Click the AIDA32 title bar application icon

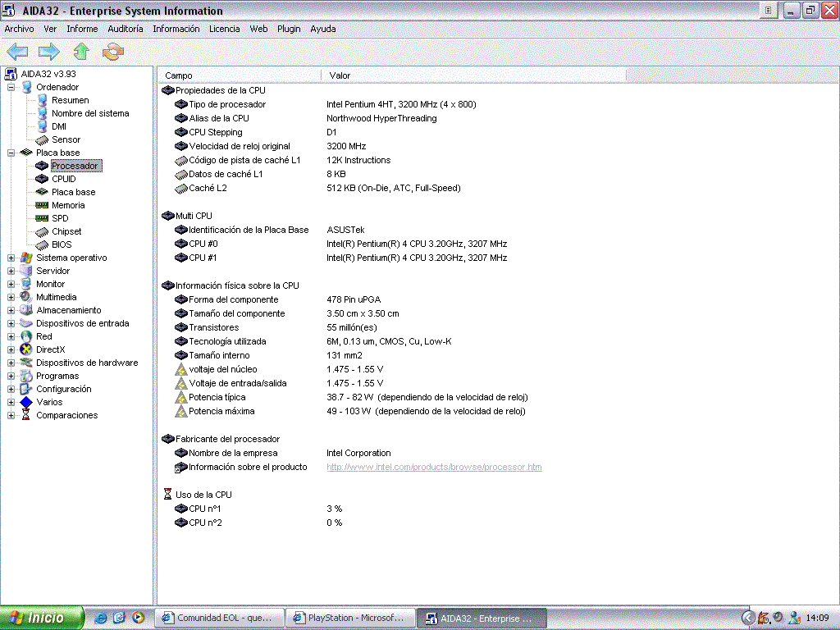coord(9,10)
